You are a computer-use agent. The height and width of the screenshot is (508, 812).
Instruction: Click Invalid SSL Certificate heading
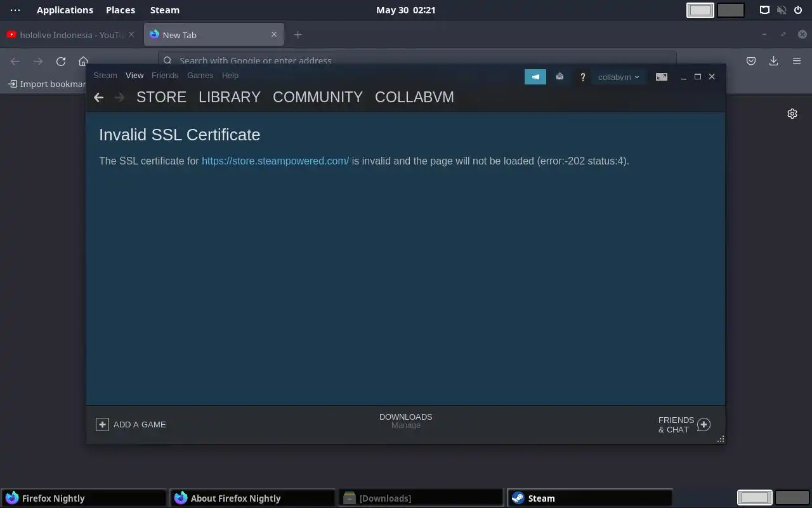point(180,135)
